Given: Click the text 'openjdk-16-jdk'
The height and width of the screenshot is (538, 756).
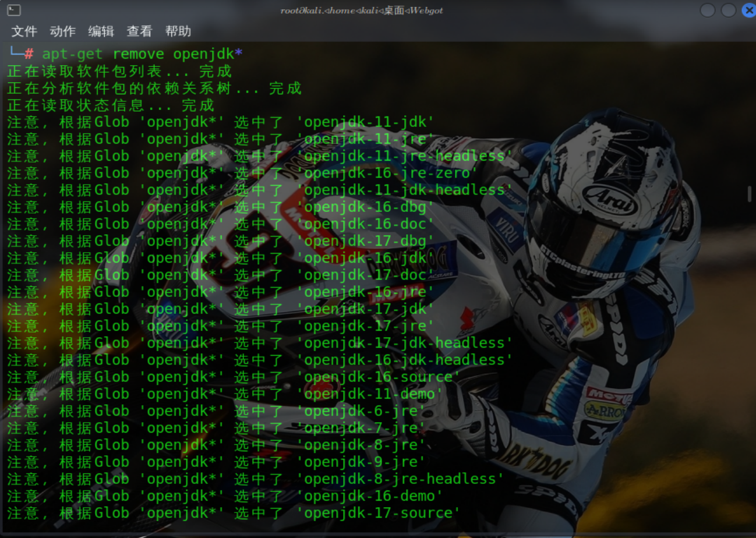Looking at the screenshot, I should point(365,257).
